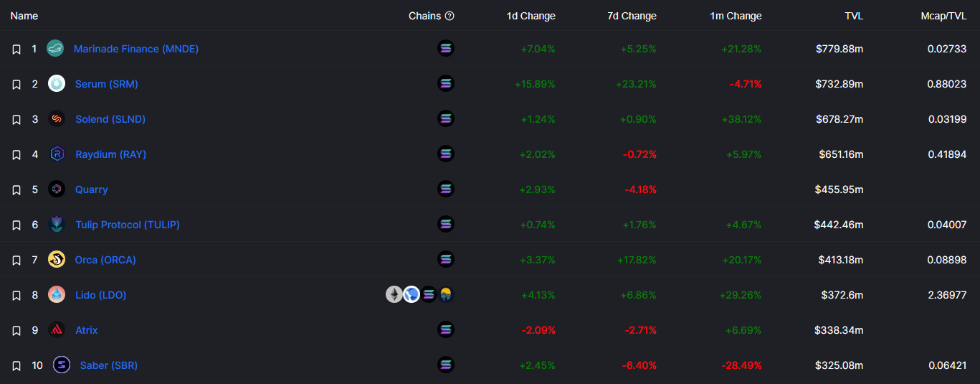Bookmark the Saber (SBR) protocol
Viewport: 980px width, 384px height.
click(x=16, y=365)
